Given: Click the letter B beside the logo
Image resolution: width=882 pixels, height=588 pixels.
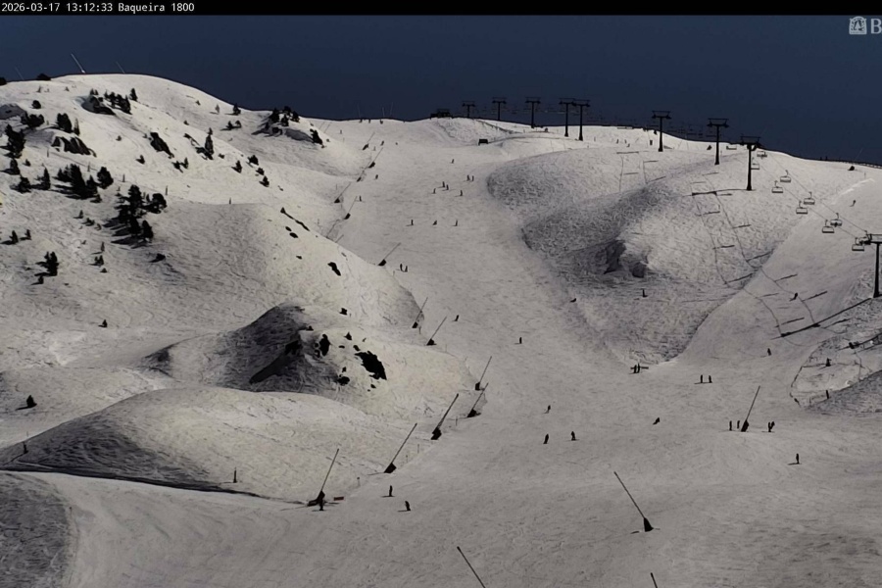Looking at the screenshot, I should pyautogui.click(x=875, y=26).
